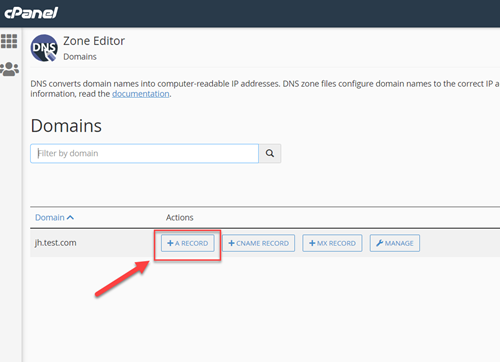The image size is (500, 362).
Task: Focus the Filter by domain field
Action: point(144,153)
